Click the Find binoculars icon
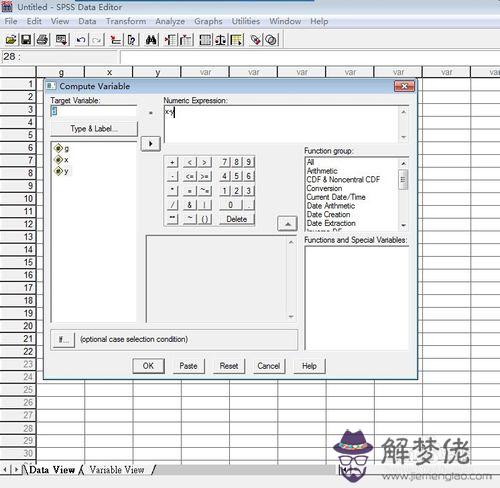This screenshot has height=488, width=500. click(x=151, y=40)
